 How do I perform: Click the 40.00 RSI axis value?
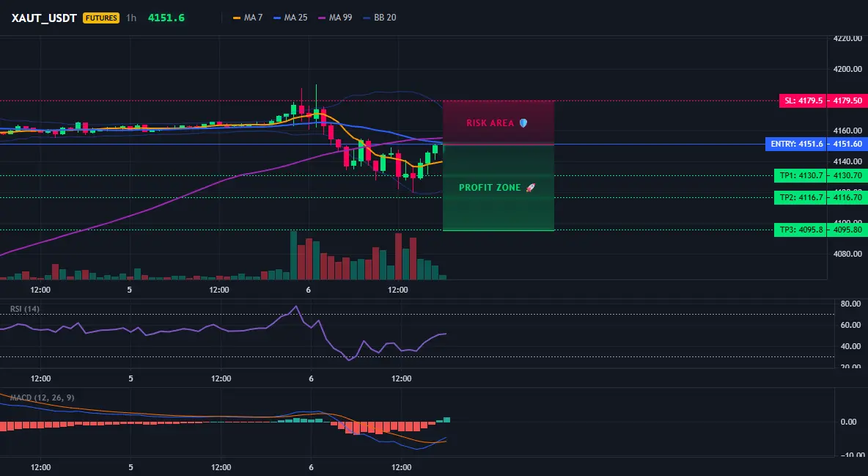point(850,346)
